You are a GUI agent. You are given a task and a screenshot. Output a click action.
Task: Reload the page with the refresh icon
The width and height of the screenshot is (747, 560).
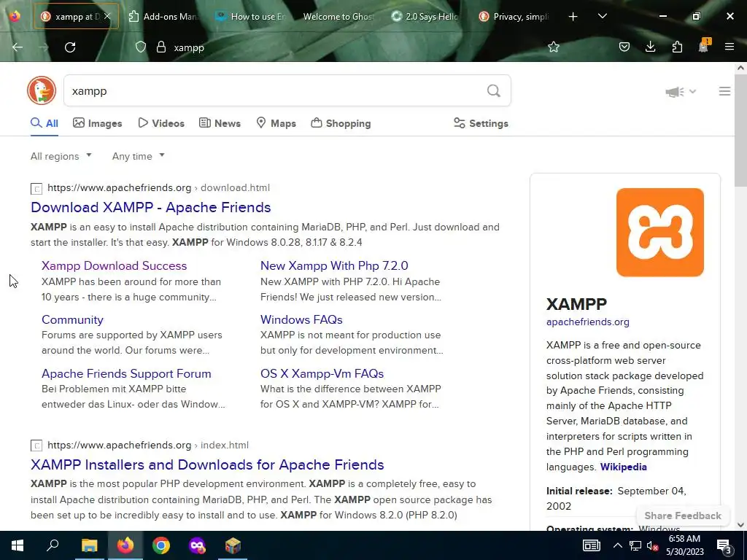point(70,47)
